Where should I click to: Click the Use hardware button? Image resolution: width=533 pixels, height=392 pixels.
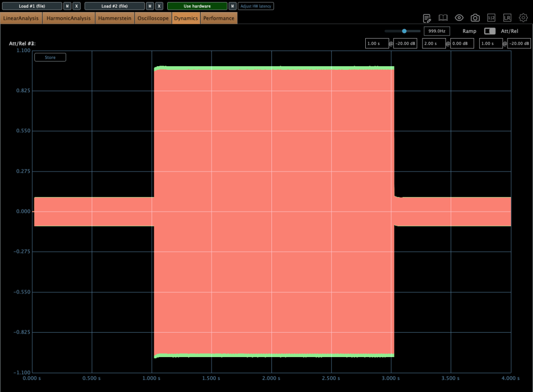pos(197,6)
